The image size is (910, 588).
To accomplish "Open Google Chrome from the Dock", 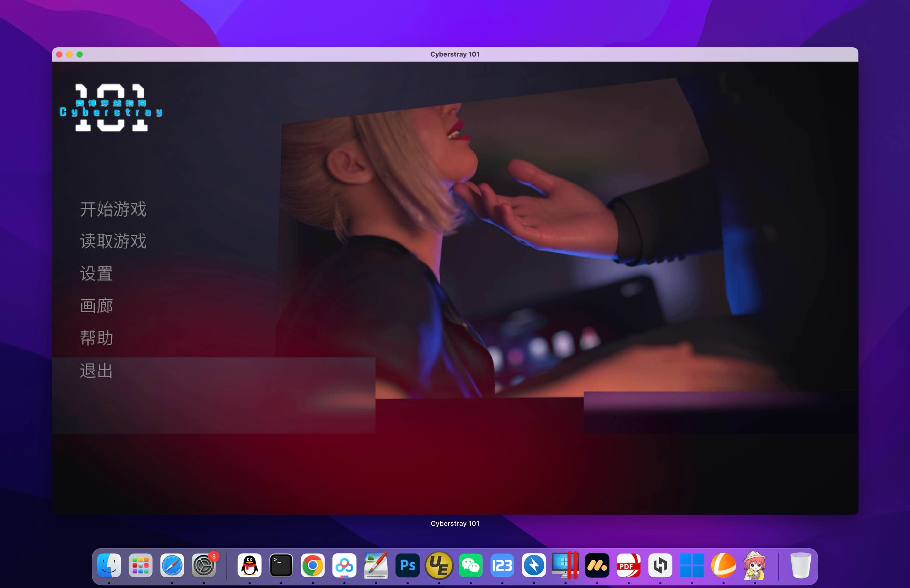I will [x=312, y=565].
